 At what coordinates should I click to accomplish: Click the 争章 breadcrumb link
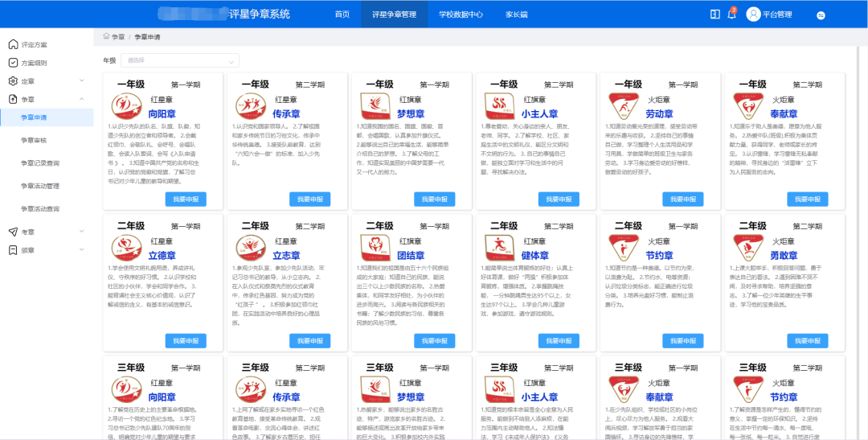[x=118, y=37]
